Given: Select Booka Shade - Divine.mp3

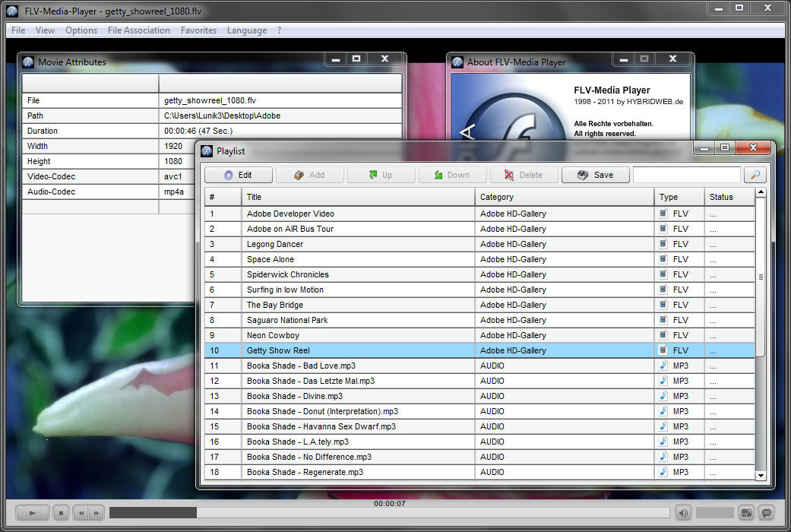Looking at the screenshot, I should coord(479,396).
